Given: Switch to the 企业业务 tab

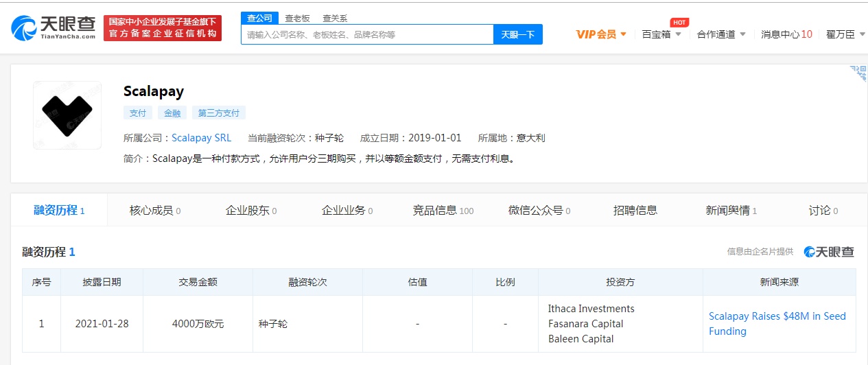Looking at the screenshot, I should point(347,210).
